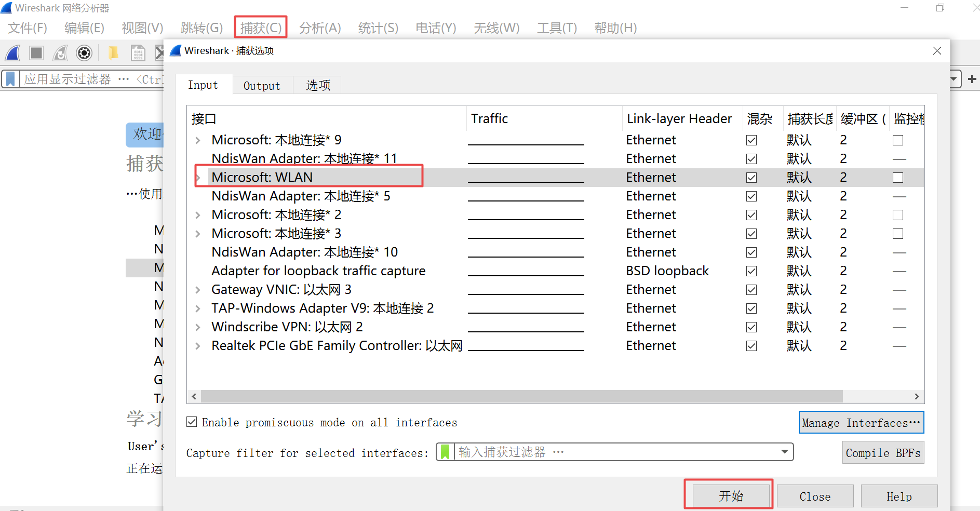Viewport: 980px width, 511px height.
Task: Open display filter history dropdown at far right
Action: click(x=954, y=79)
